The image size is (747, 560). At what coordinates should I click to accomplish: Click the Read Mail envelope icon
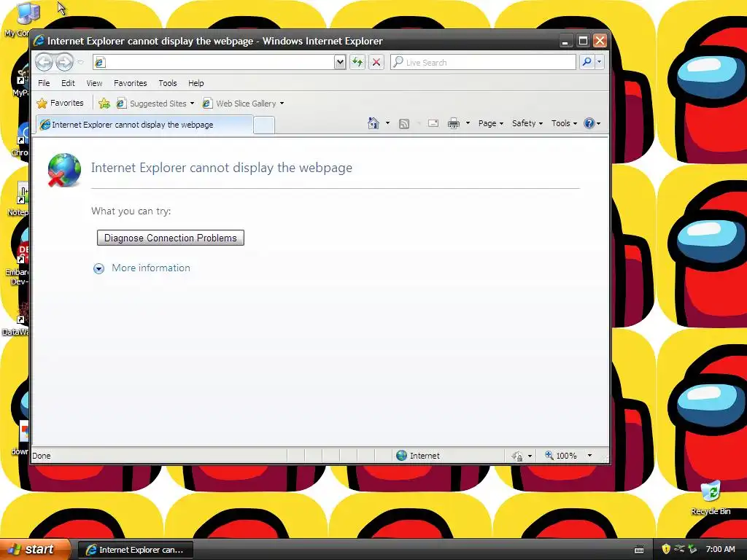(x=433, y=123)
